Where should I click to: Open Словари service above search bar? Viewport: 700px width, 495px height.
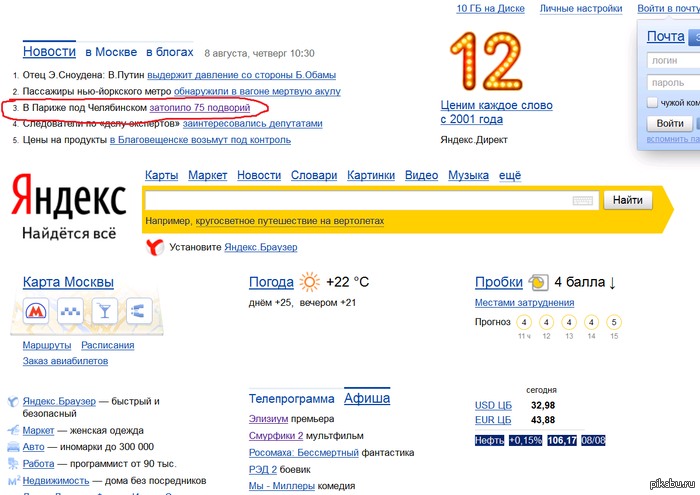pyautogui.click(x=314, y=175)
